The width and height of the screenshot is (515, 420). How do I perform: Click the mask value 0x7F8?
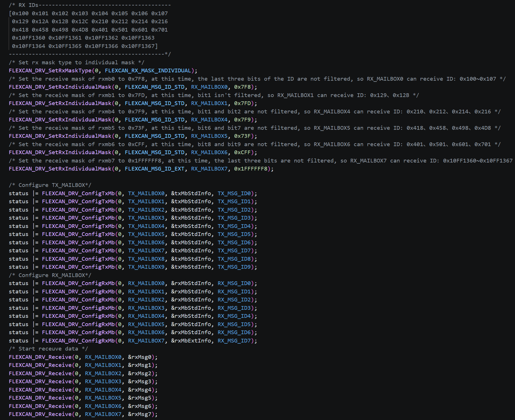tap(242, 87)
